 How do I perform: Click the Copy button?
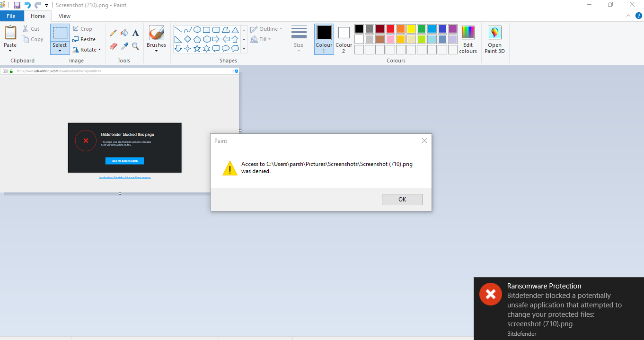[33, 39]
